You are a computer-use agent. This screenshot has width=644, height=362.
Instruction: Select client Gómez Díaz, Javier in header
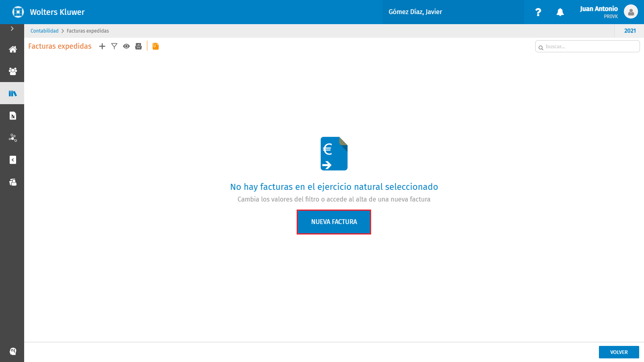(415, 12)
